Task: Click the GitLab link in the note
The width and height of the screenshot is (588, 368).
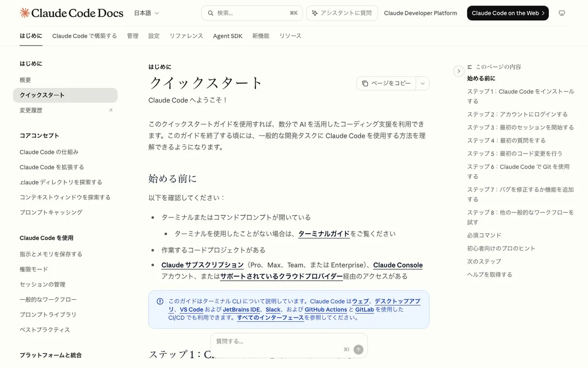Action: click(x=365, y=310)
